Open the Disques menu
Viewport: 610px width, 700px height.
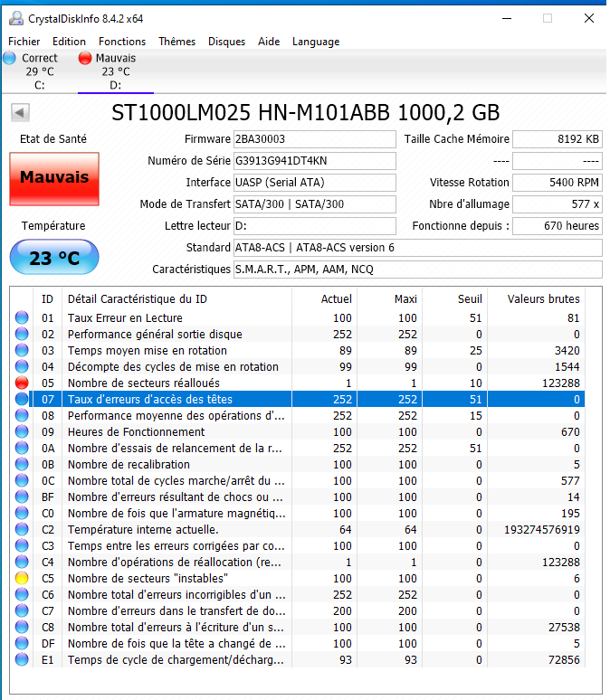pos(226,42)
